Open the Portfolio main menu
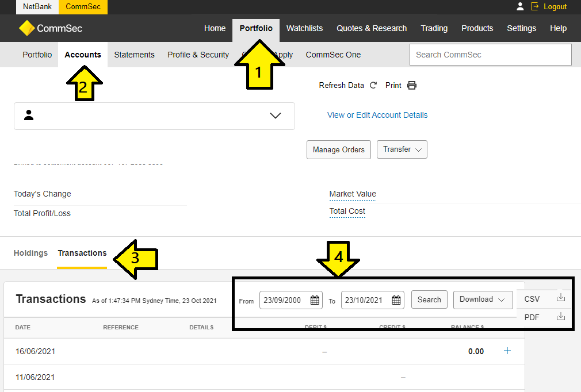This screenshot has width=581, height=392. (x=256, y=28)
